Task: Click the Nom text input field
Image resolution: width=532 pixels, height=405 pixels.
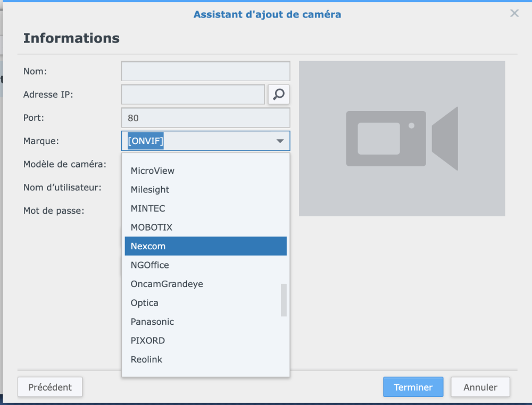Action: 205,71
